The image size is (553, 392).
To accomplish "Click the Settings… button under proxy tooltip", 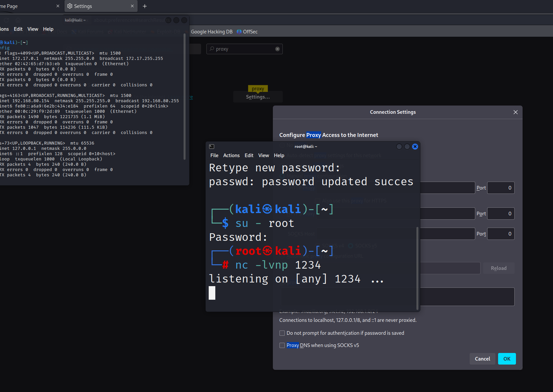I will [258, 97].
